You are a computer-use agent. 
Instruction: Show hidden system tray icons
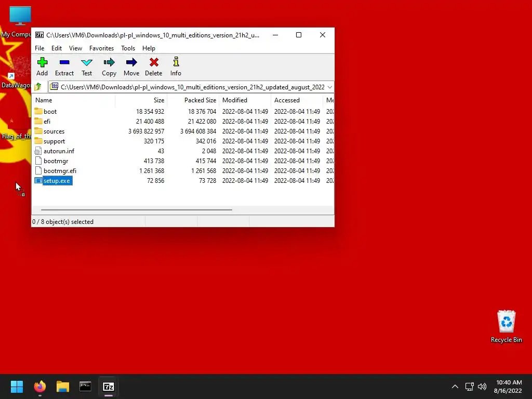pyautogui.click(x=455, y=387)
